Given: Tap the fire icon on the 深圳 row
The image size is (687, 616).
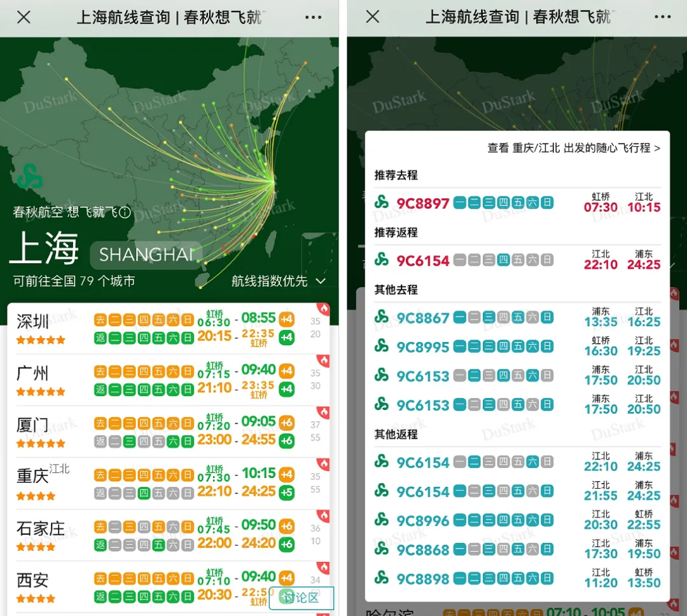Looking at the screenshot, I should click(x=324, y=309).
